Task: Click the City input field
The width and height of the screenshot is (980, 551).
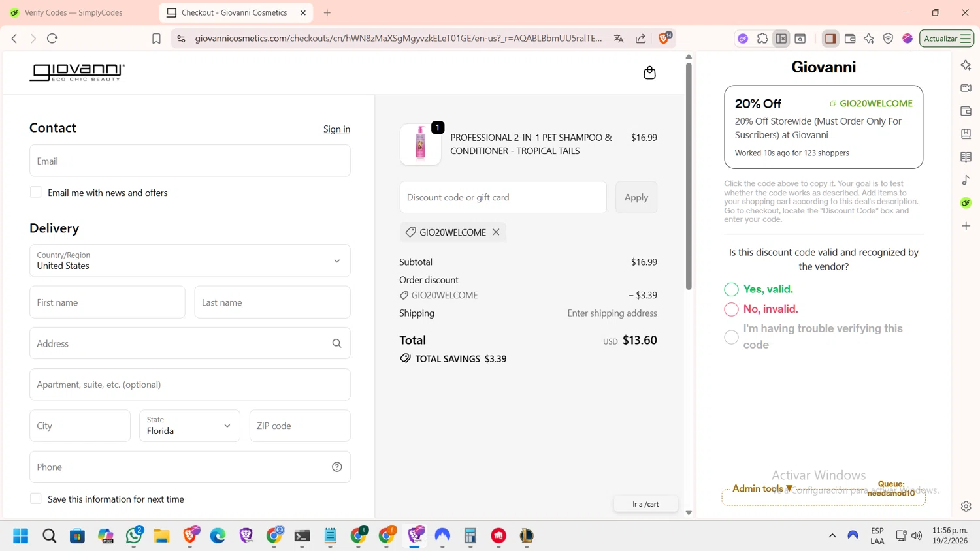Action: 80,426
